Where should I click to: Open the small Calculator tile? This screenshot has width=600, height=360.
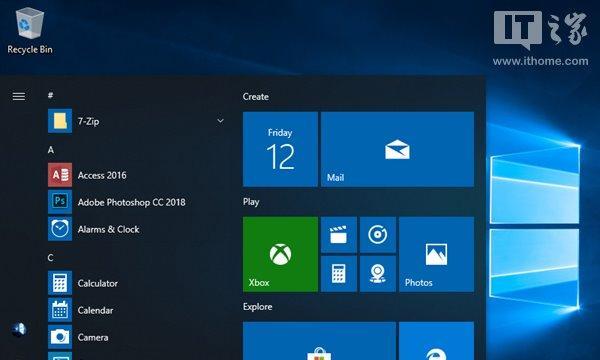pos(339,274)
